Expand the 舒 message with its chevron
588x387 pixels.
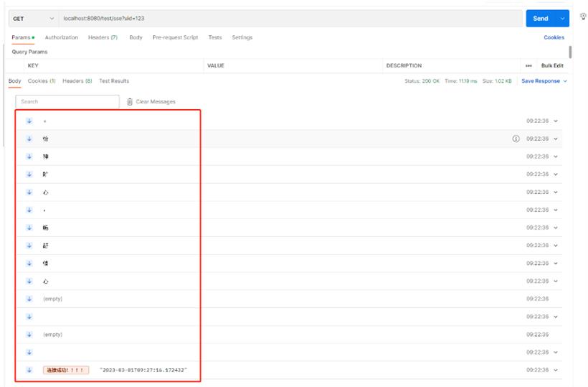pos(556,246)
